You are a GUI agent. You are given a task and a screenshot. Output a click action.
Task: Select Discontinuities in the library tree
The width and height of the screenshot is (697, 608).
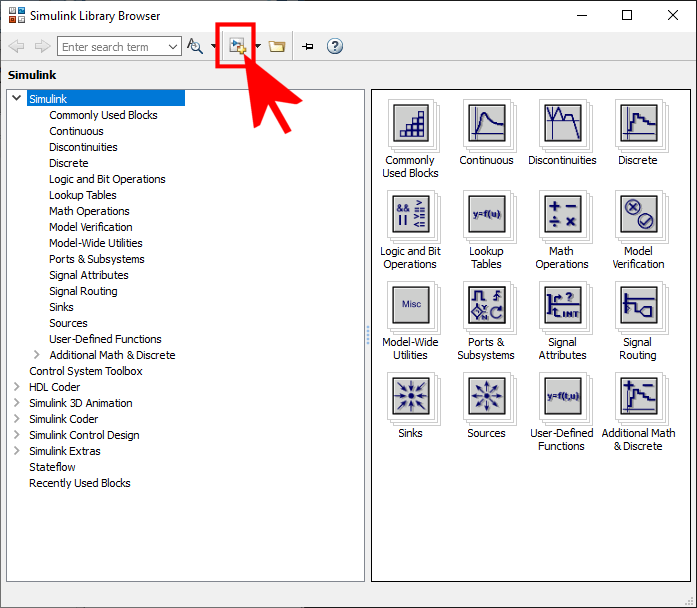[83, 147]
